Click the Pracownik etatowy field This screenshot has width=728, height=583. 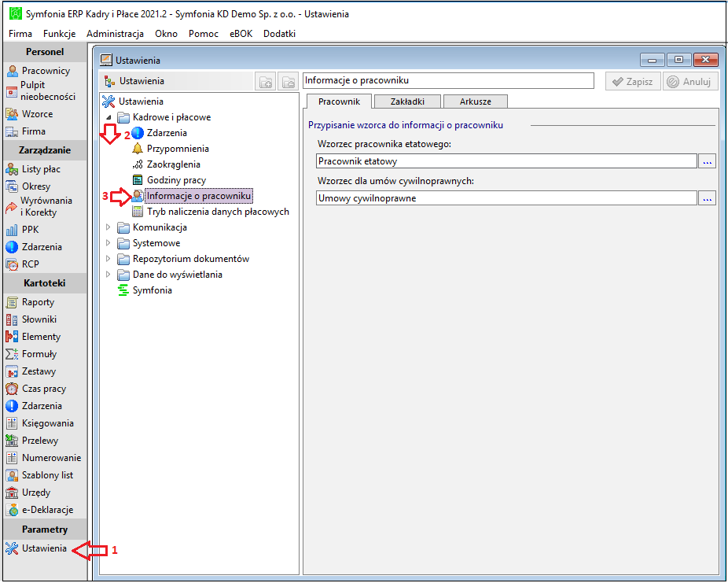tap(506, 161)
